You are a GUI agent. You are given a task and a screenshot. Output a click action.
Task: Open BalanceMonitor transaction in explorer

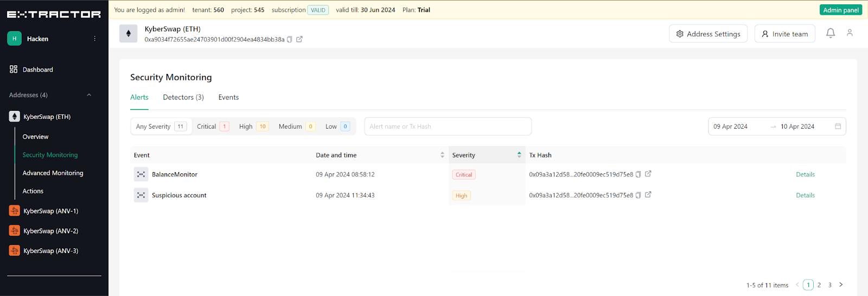coord(648,174)
